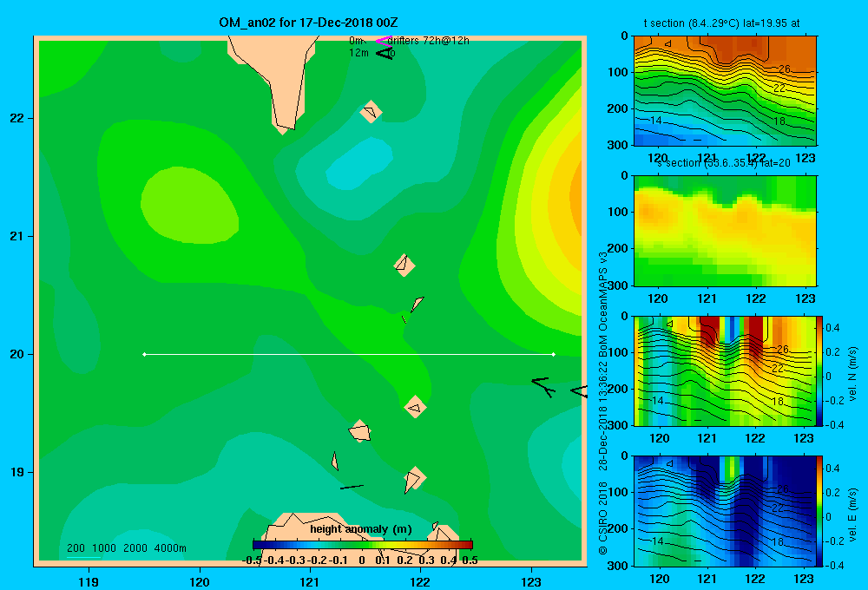This screenshot has width=868, height=590.
Task: Click the '© CSIRO 2018' copyright text
Action: (603, 518)
